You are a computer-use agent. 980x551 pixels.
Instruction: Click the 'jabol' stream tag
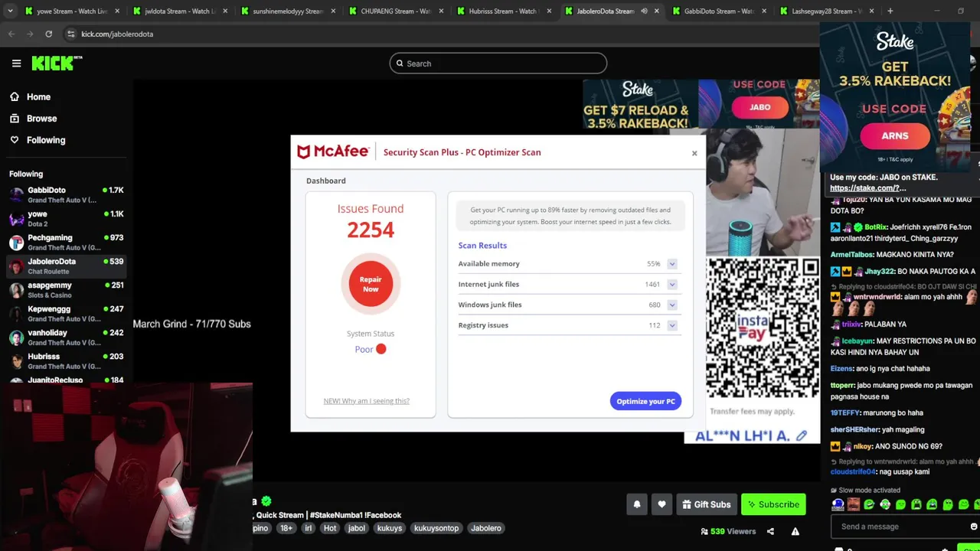(x=357, y=528)
